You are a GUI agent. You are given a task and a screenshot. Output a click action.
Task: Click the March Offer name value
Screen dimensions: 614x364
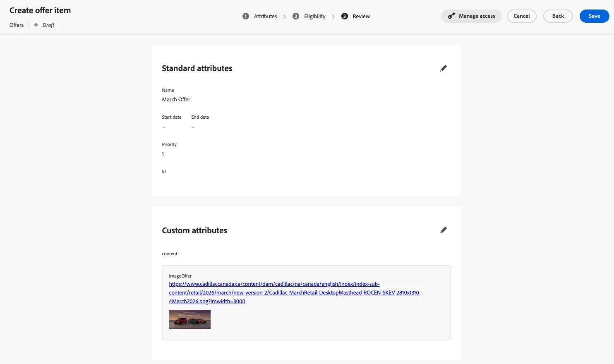(176, 99)
